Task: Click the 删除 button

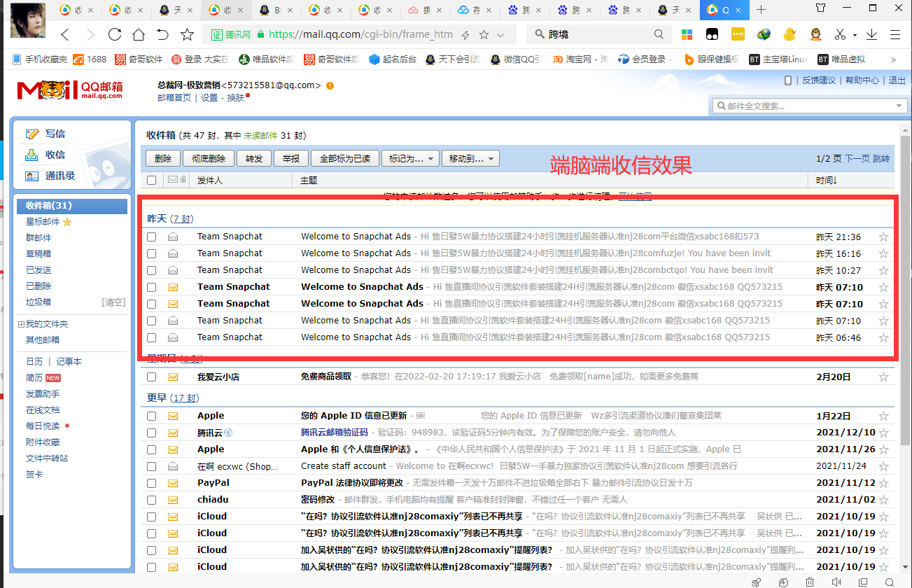Action: 162,159
